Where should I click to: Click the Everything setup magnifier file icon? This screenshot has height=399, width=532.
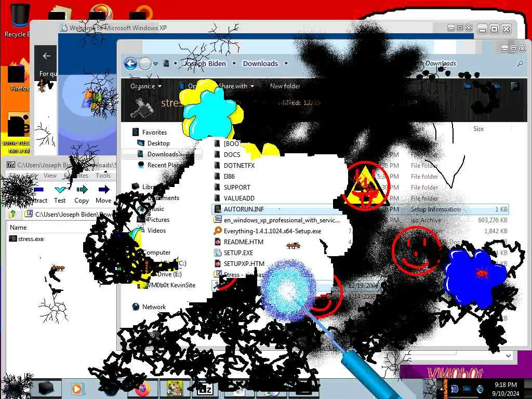218,231
